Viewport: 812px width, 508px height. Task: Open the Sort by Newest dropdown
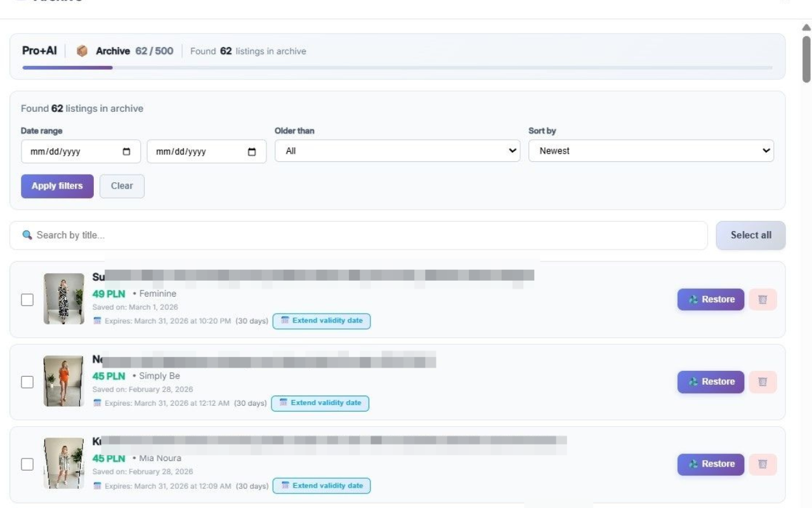pyautogui.click(x=651, y=151)
